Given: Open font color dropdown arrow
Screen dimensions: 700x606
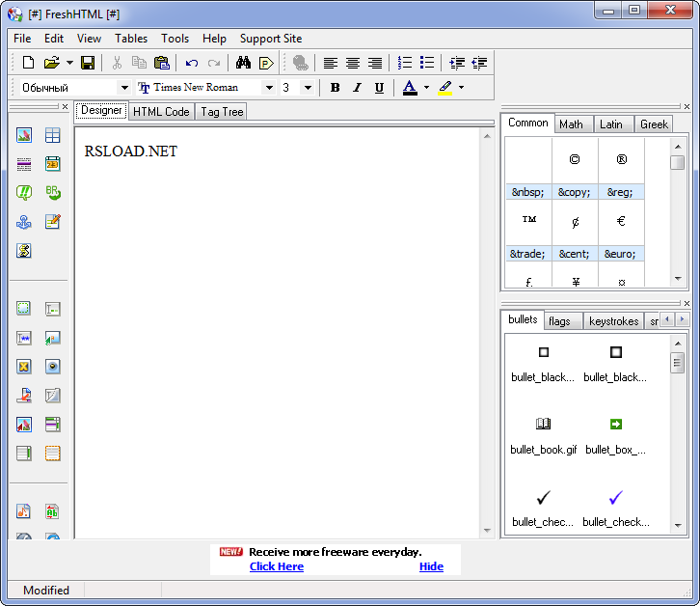Looking at the screenshot, I should (426, 88).
